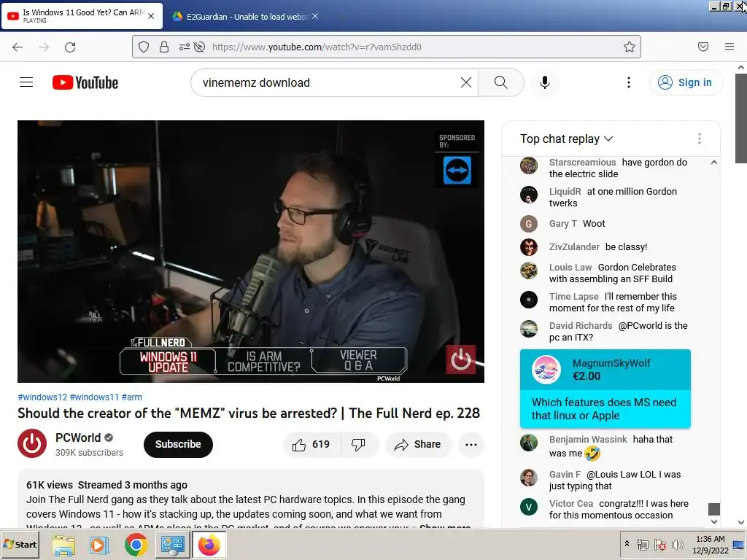Screen dimensions: 747x560
Task: Reload the page with the refresh icon
Action: (70, 47)
